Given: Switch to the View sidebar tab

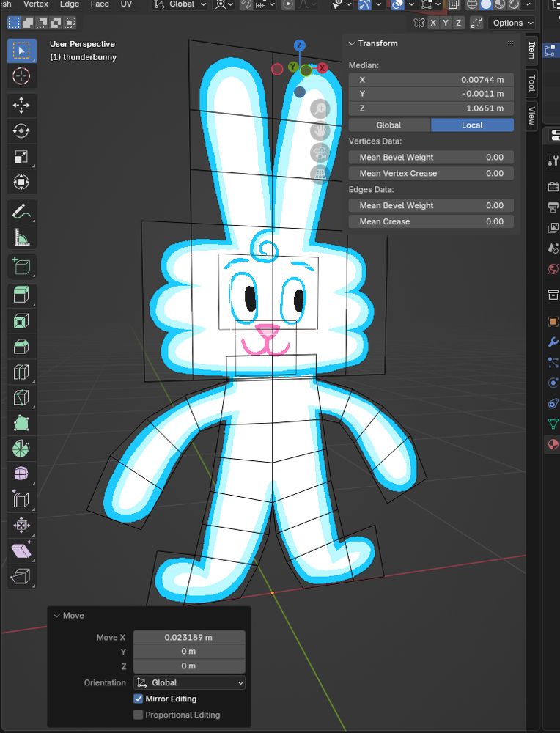Looking at the screenshot, I should 531,116.
